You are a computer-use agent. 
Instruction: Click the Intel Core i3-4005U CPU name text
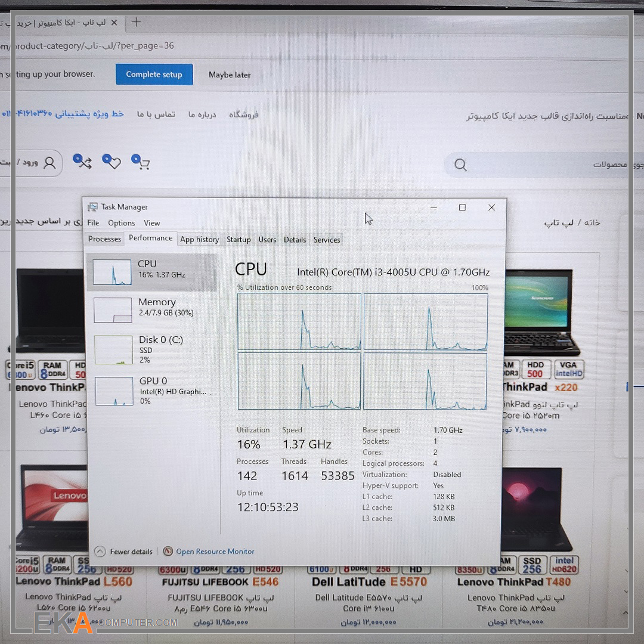(394, 272)
